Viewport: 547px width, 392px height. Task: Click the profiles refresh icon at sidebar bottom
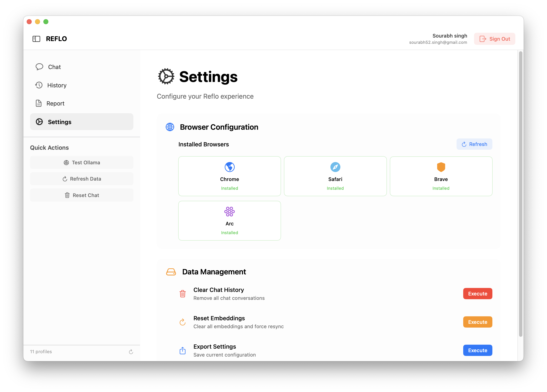(x=131, y=352)
